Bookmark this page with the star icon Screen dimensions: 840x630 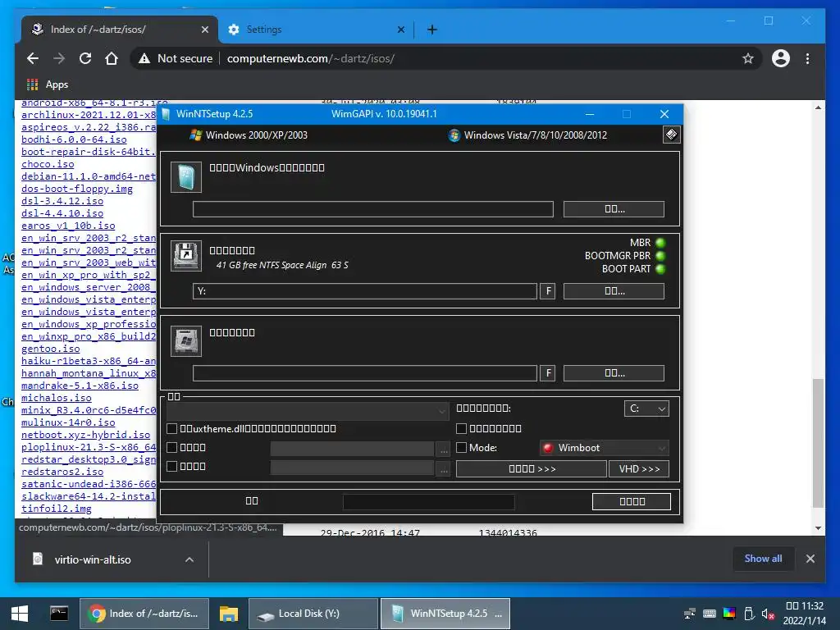pyautogui.click(x=748, y=58)
